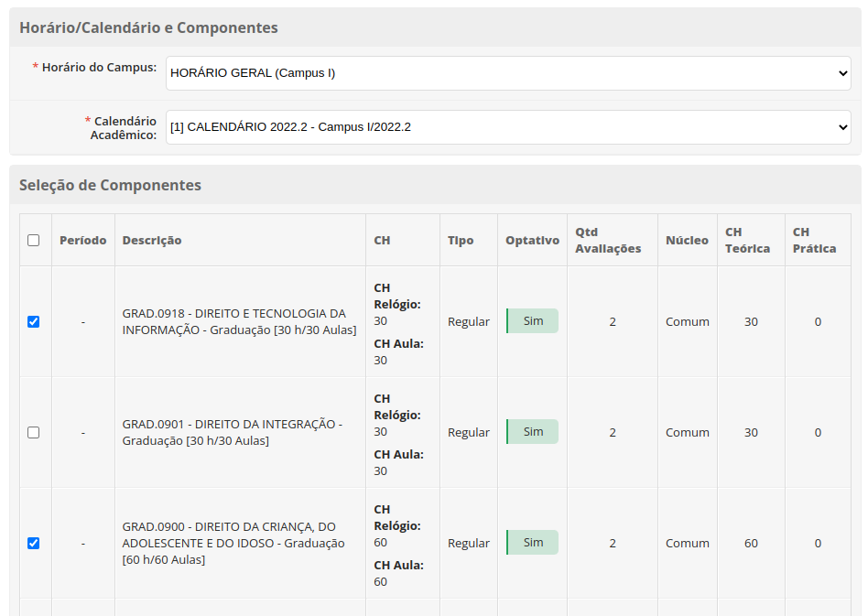Viewport: 868px width, 616px height.
Task: Click the Sim badge for GRAD.0900
Action: click(x=533, y=543)
